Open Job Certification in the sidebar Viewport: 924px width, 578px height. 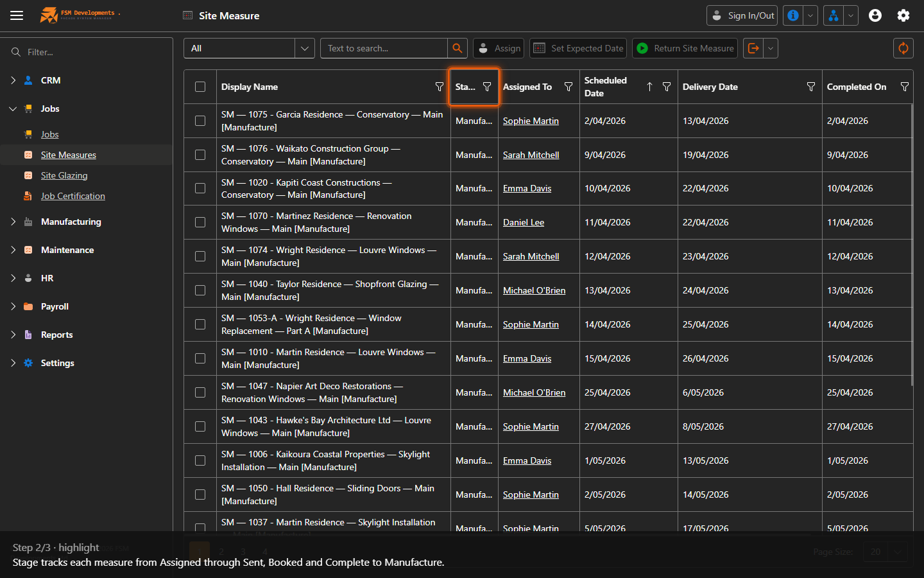coord(73,196)
